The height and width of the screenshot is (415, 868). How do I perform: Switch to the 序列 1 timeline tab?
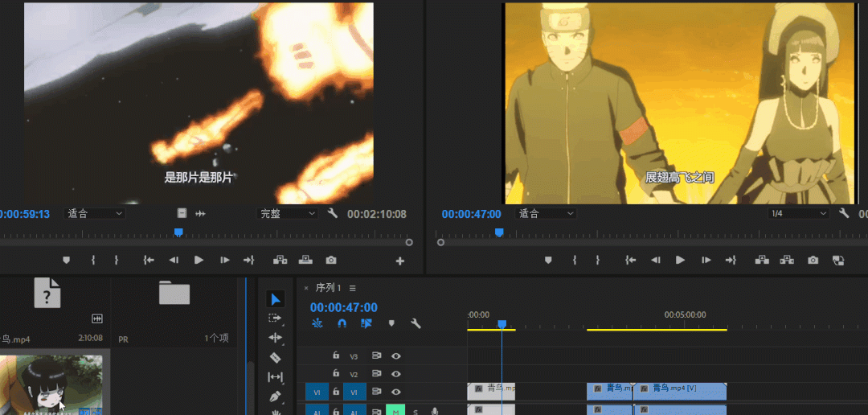(328, 288)
